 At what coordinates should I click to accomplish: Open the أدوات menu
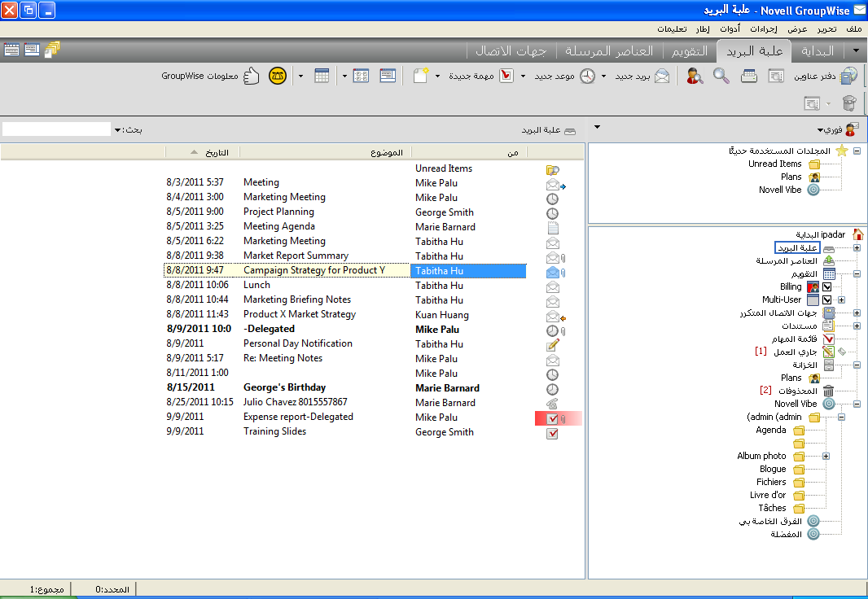click(730, 28)
